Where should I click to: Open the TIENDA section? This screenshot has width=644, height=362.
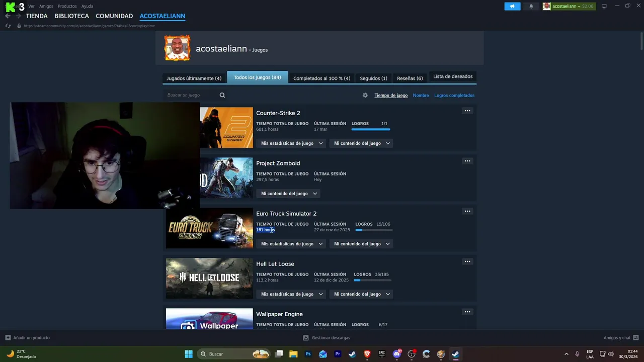click(x=37, y=16)
